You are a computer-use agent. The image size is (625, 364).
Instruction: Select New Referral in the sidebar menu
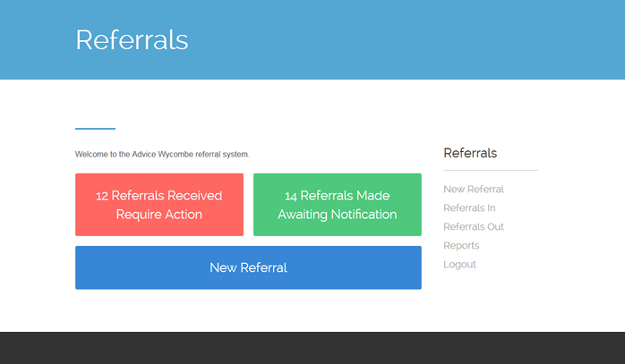coord(474,190)
